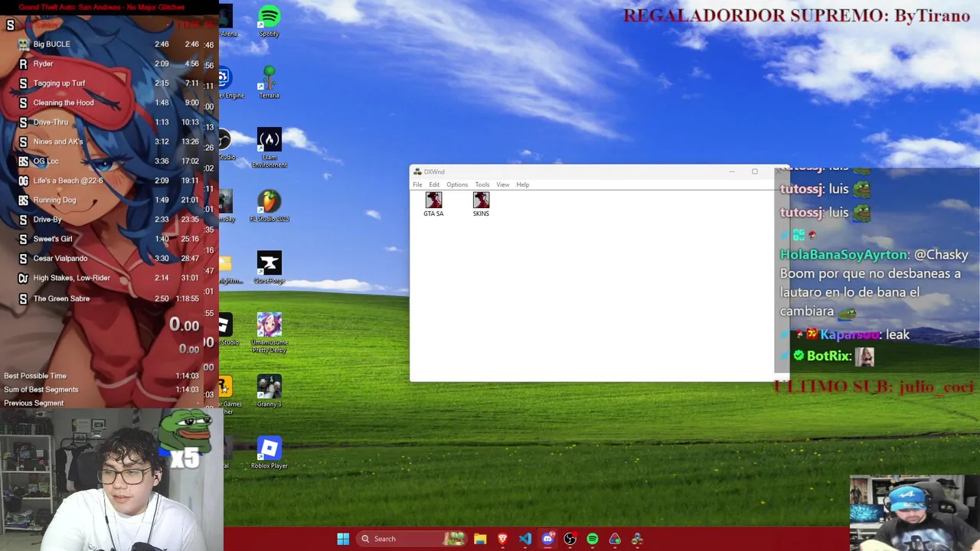The width and height of the screenshot is (980, 551).
Task: Click the split icon beside Life's a Beach
Action: pos(23,181)
